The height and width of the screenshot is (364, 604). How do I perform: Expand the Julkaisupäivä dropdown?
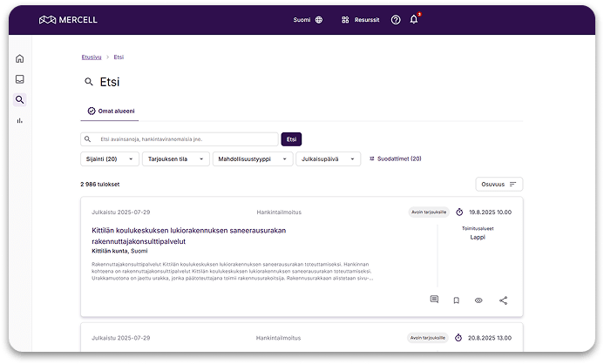(329, 158)
